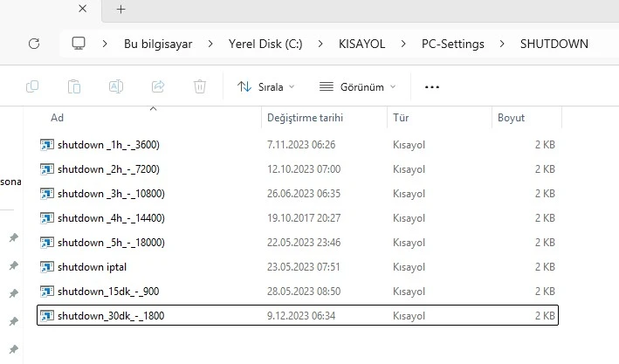Screen dimensions: 619x364
Task: Select file name shutdown_15dk_-_900
Action: (108, 292)
